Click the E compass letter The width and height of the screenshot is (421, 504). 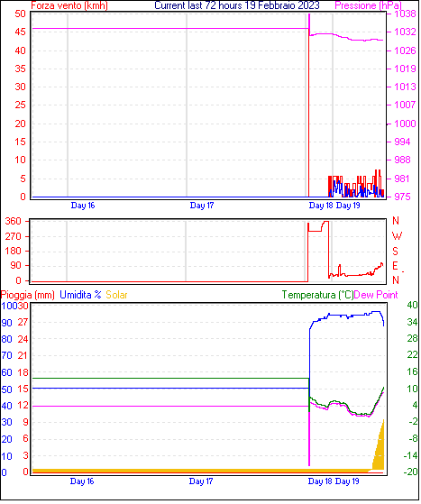(395, 266)
